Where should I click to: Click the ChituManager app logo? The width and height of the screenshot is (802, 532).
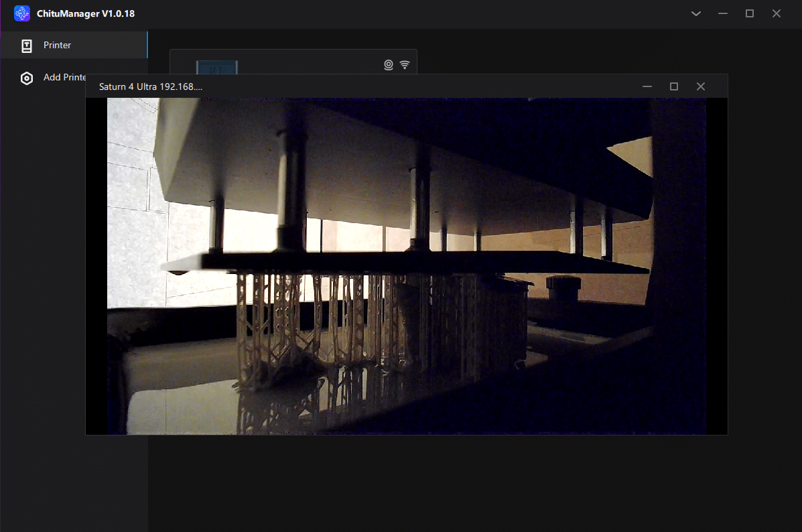[22, 13]
